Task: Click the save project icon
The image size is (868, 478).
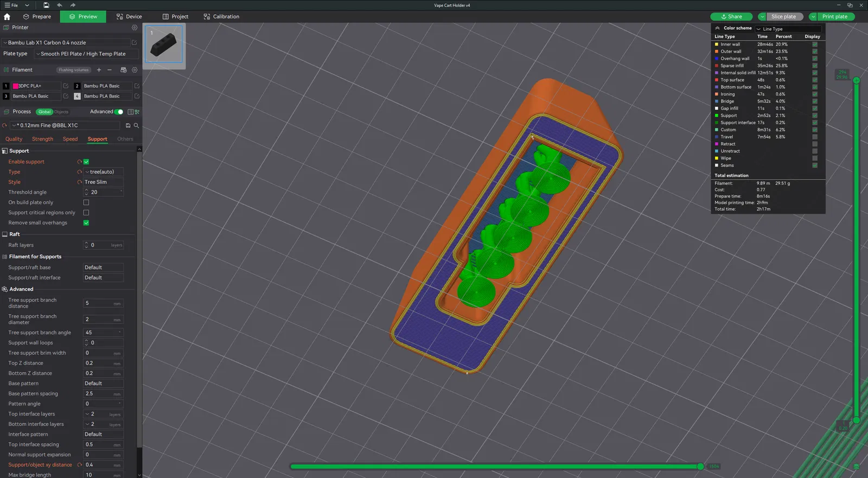Action: 46,5
